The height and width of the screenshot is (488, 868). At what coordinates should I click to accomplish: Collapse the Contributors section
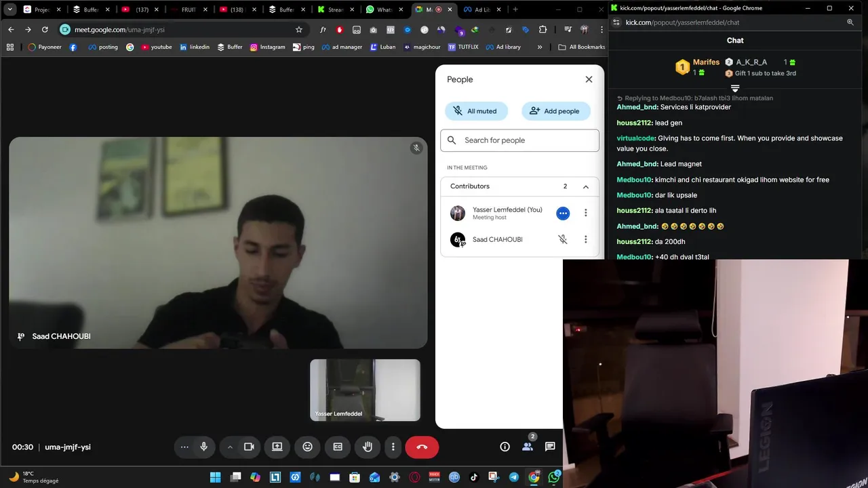[586, 186]
